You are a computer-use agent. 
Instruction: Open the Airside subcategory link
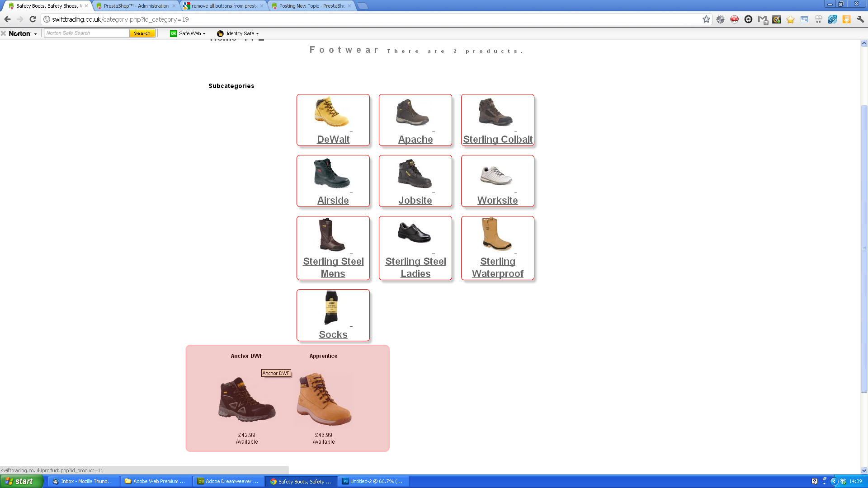(x=333, y=200)
